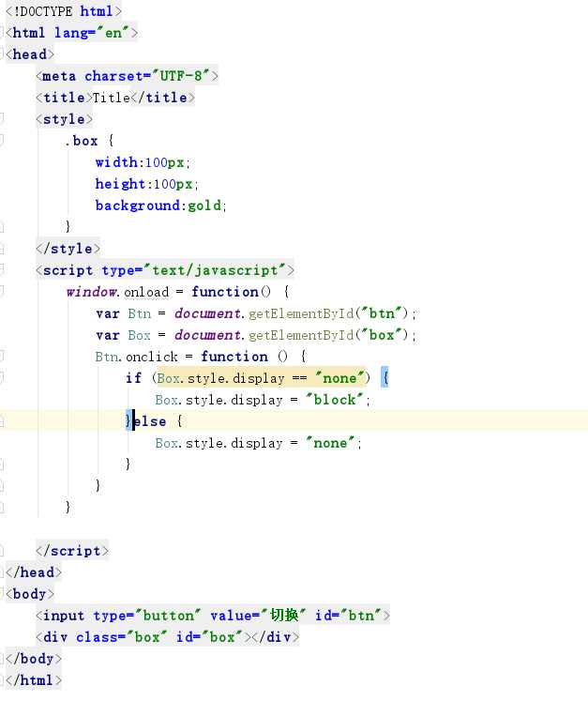Screen dimensions: 588x701
Task: Collapse the <style> block fold marker
Action: pos(1,119)
